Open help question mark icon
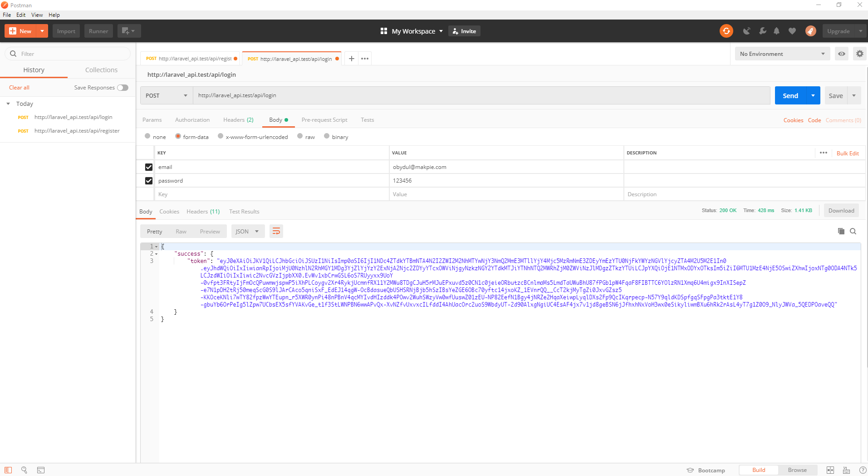This screenshot has width=868, height=476. coord(863,470)
